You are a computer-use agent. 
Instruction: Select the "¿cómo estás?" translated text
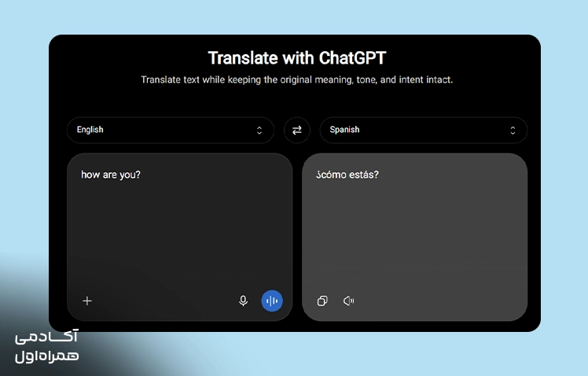347,175
